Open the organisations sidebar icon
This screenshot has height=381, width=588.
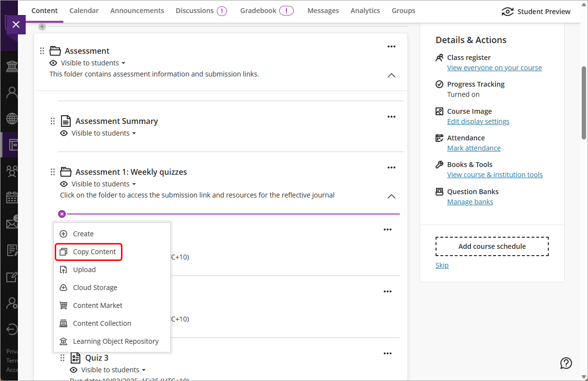[x=12, y=171]
